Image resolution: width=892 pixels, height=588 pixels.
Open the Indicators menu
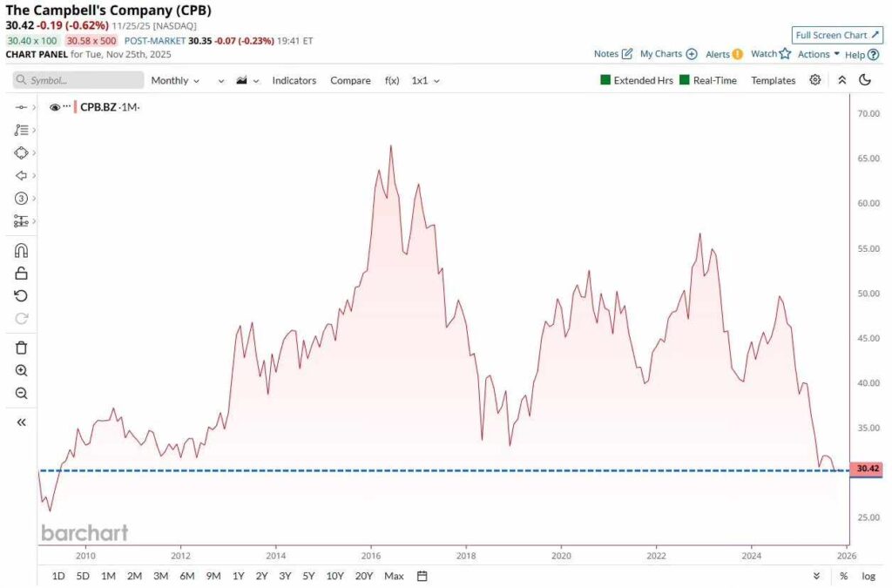294,80
